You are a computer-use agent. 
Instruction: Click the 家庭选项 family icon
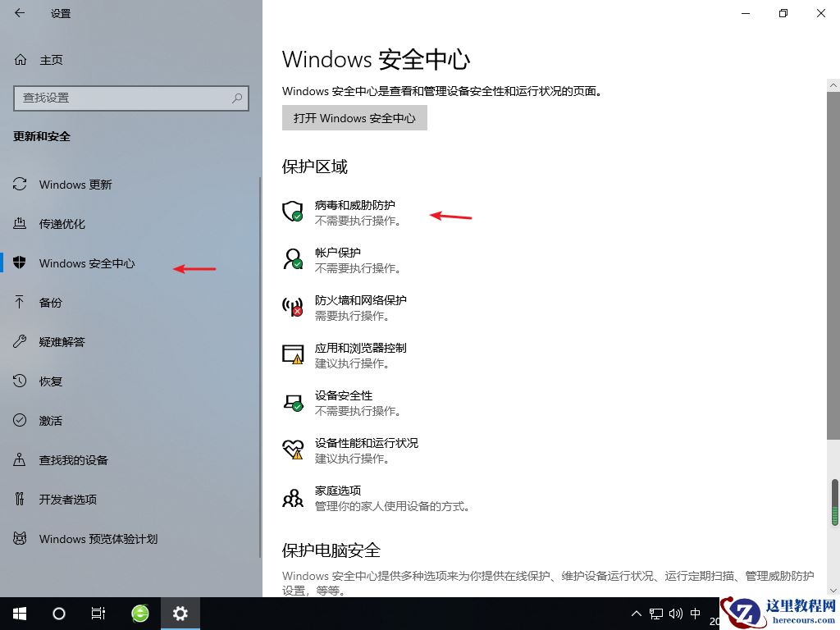tap(293, 497)
